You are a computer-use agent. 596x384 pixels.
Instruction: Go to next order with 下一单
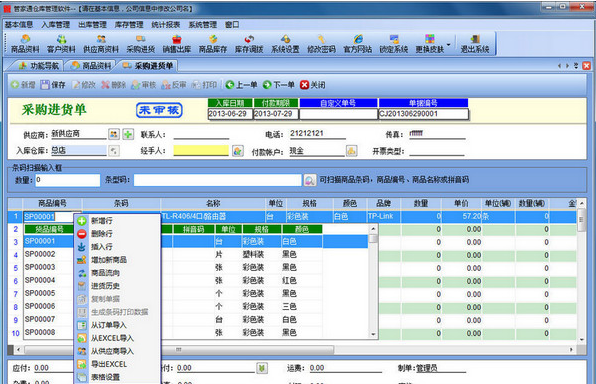(x=279, y=85)
